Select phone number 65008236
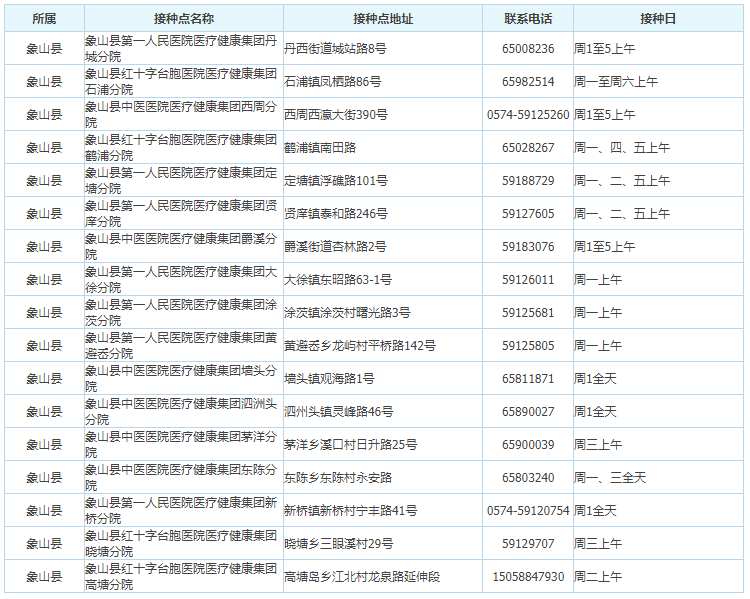This screenshot has width=750, height=599. tap(528, 49)
